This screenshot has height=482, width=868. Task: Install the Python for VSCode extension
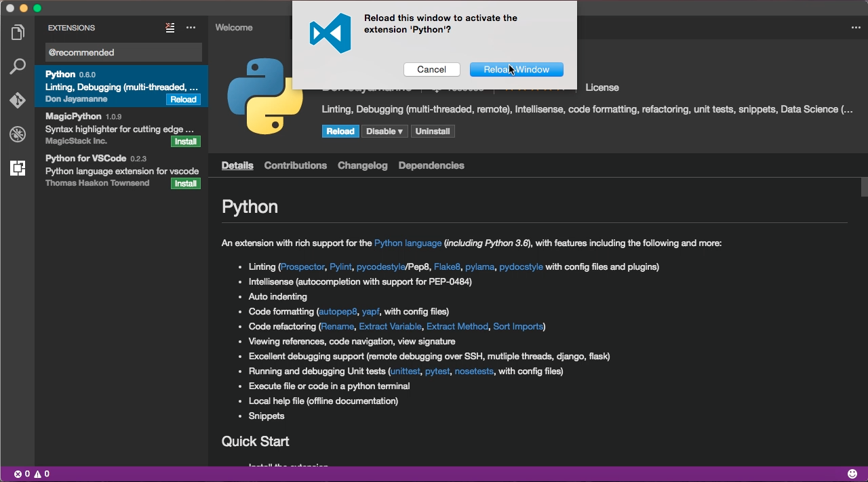pyautogui.click(x=186, y=184)
